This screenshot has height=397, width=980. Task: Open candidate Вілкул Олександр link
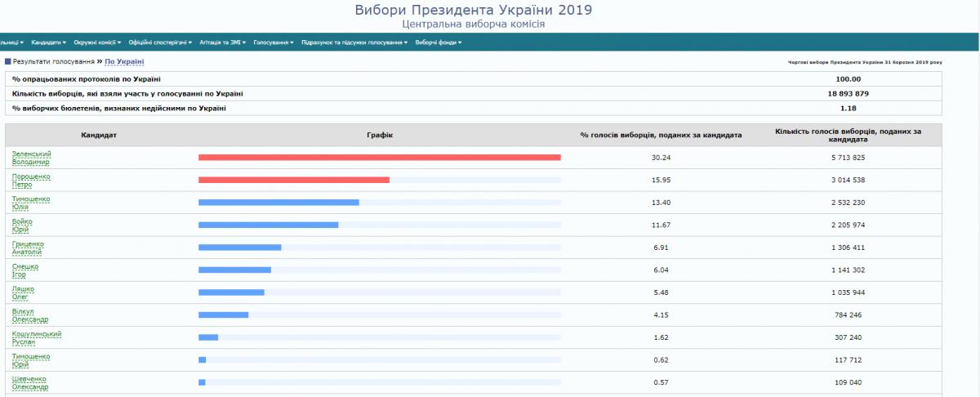pyautogui.click(x=30, y=315)
